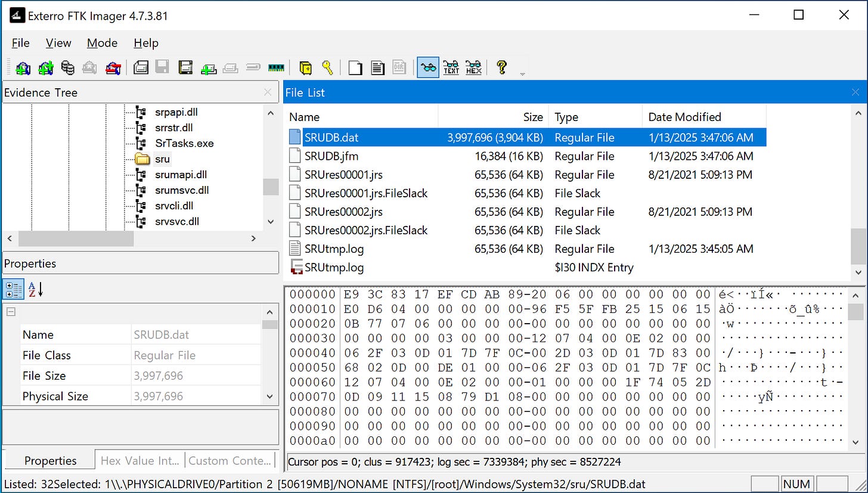Click Evidence Tree horizontal scrollbar thumb
Image resolution: width=868 pixels, height=493 pixels.
tap(76, 238)
